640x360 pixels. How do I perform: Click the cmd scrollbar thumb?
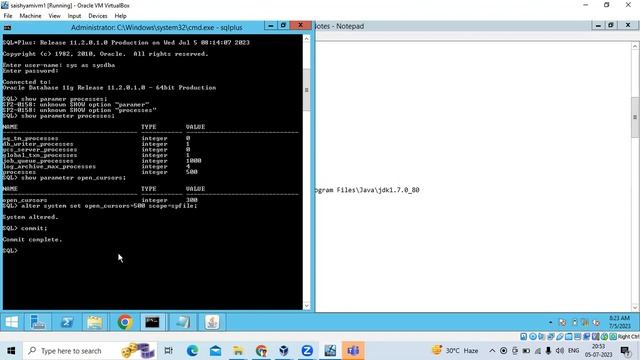(307, 90)
